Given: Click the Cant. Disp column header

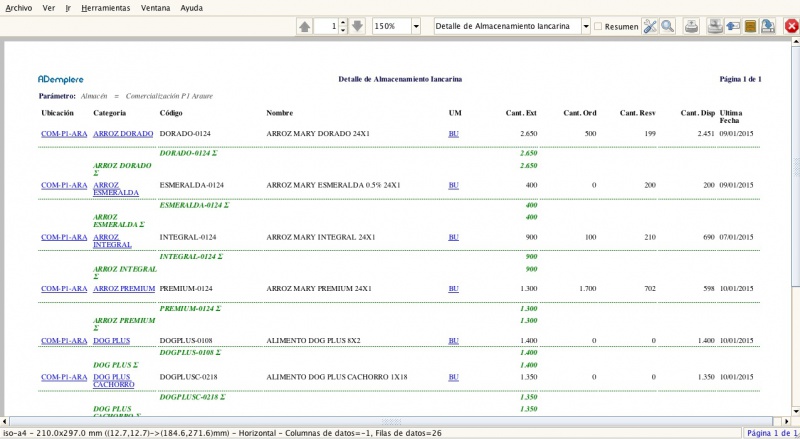Looking at the screenshot, I should tap(697, 113).
